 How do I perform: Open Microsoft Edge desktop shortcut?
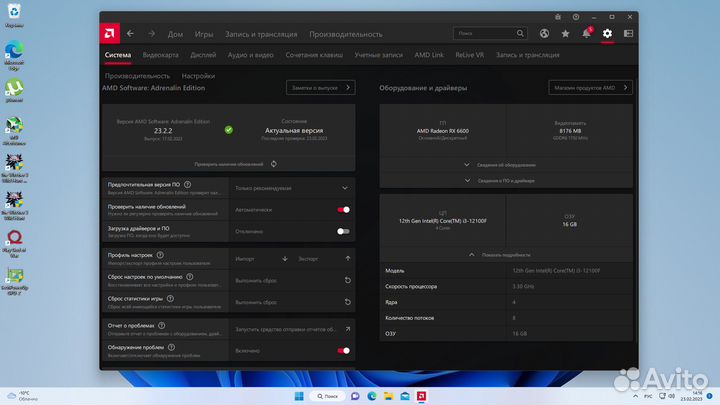pyautogui.click(x=14, y=55)
